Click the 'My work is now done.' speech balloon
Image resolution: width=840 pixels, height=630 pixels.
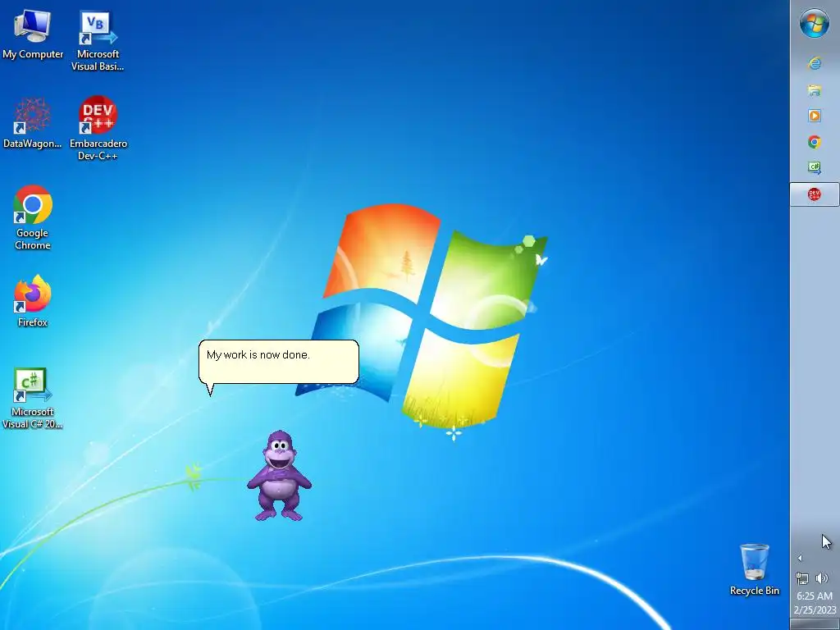(x=279, y=362)
